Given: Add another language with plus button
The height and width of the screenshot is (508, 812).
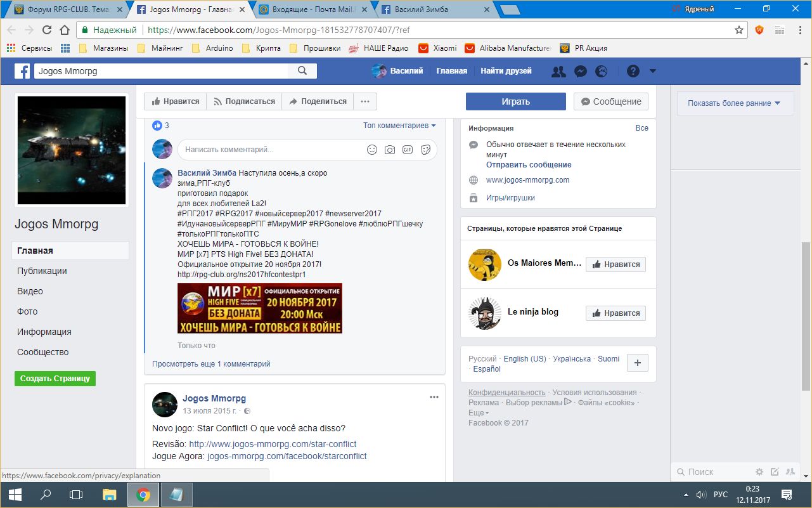Looking at the screenshot, I should coord(638,363).
